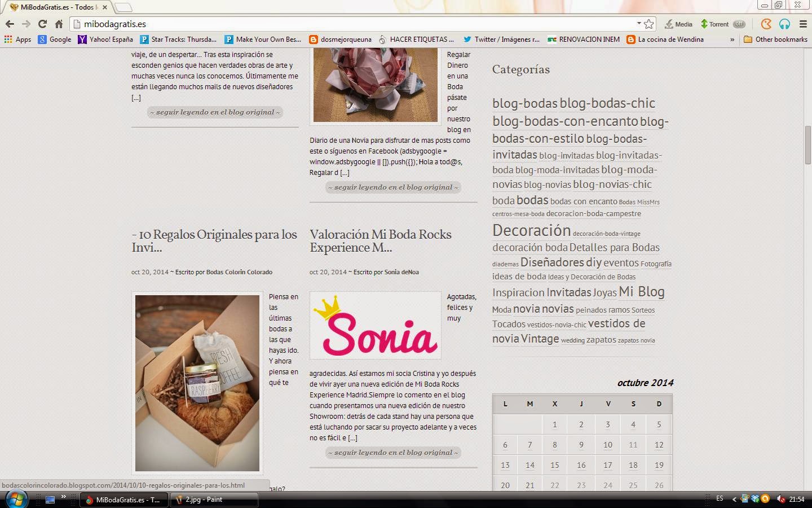Open the Star Tracks bookmark
812x508 pixels.
click(x=178, y=40)
